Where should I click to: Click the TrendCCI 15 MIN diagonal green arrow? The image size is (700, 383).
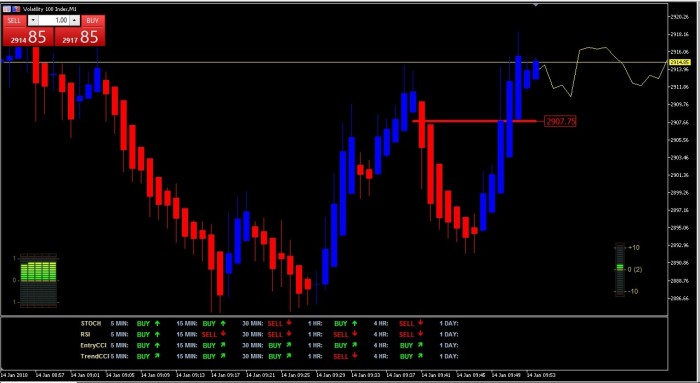coord(223,356)
